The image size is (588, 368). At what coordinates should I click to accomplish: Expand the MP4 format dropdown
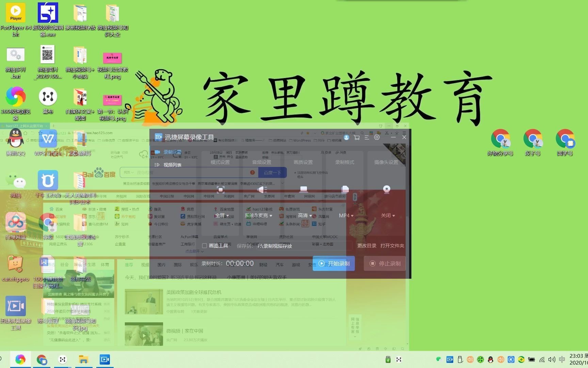pyautogui.click(x=346, y=216)
